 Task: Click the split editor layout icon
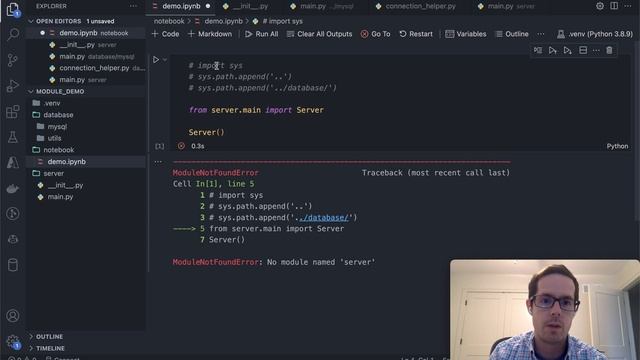point(614,6)
